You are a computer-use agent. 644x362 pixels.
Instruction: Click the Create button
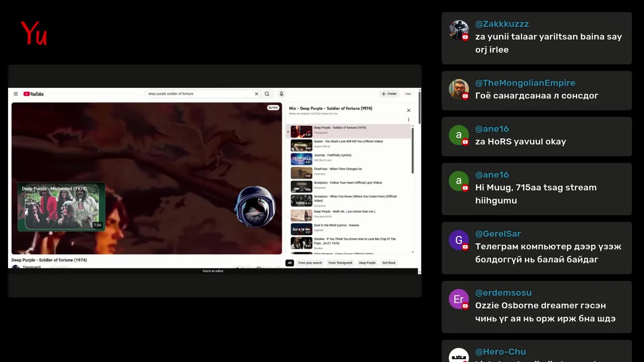coord(389,94)
